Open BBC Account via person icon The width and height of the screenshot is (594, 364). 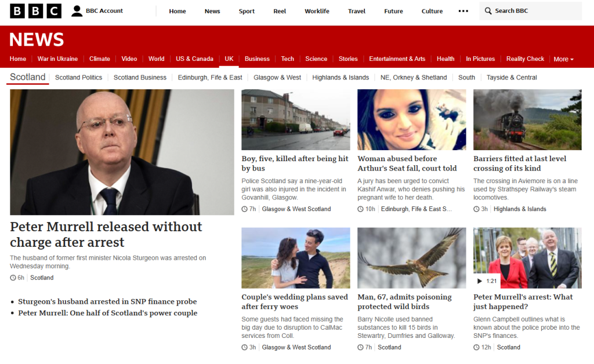coord(77,11)
